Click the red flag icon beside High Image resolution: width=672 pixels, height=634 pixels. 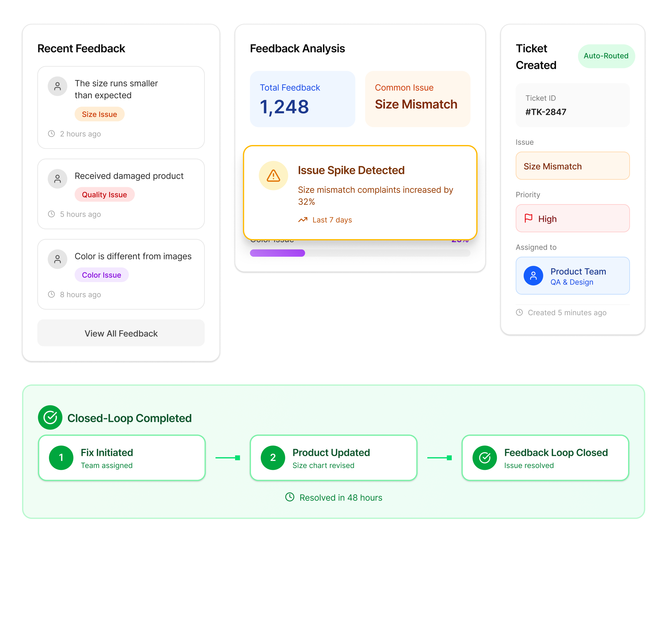coord(528,218)
